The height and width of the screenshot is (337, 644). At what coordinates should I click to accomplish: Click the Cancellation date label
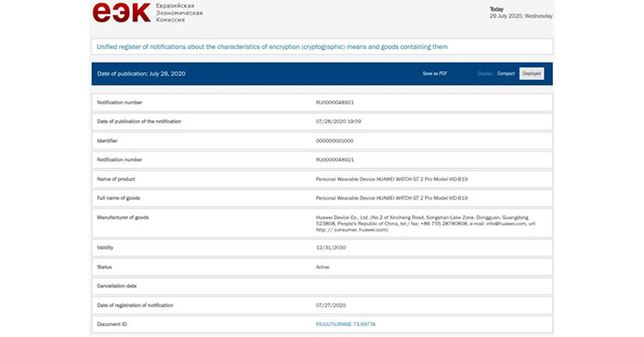click(x=117, y=286)
